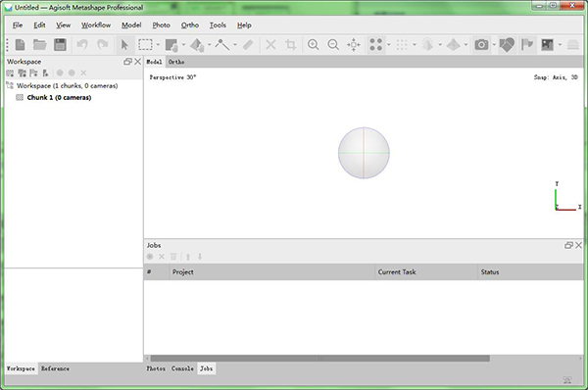Open the point cloud view mode dropdown arrow

[389, 45]
